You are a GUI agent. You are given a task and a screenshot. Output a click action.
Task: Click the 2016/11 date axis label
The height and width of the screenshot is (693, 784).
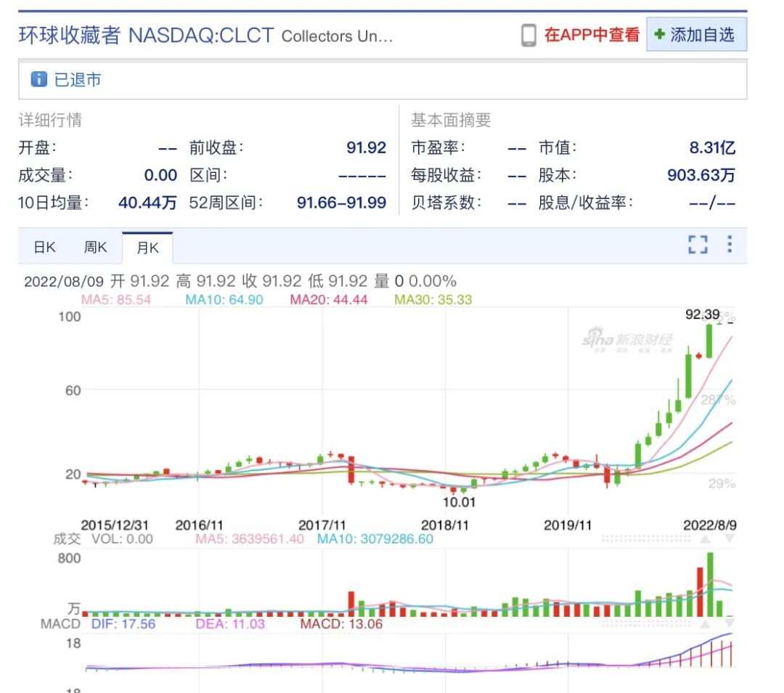199,525
